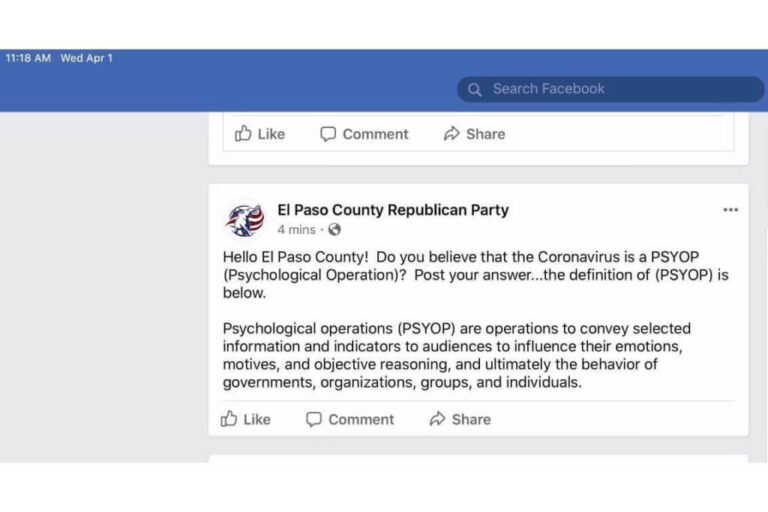Screen dimensions: 768x512
Task: Click the share arrow icon on upper post
Action: click(452, 133)
